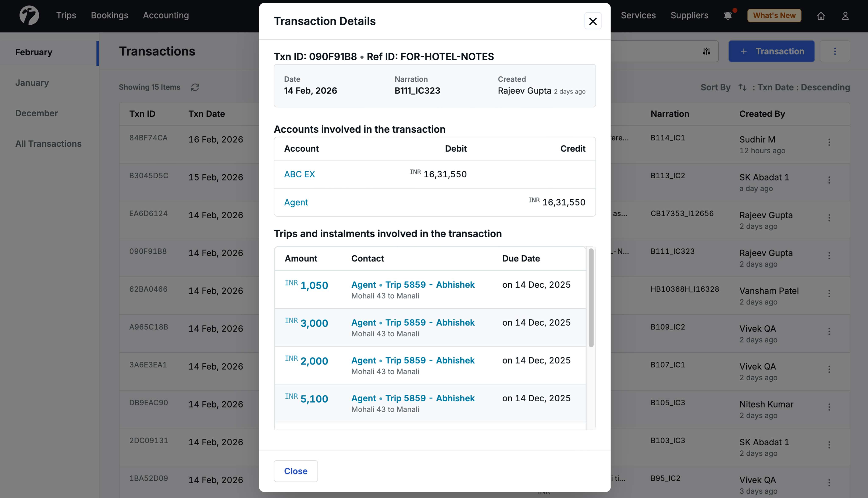Click the app logo icon
This screenshot has width=868, height=498.
pos(29,15)
